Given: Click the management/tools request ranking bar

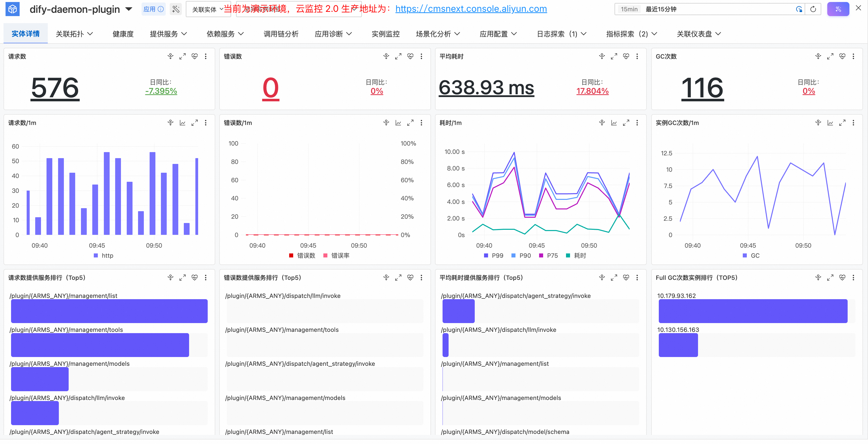Looking at the screenshot, I should 100,345.
